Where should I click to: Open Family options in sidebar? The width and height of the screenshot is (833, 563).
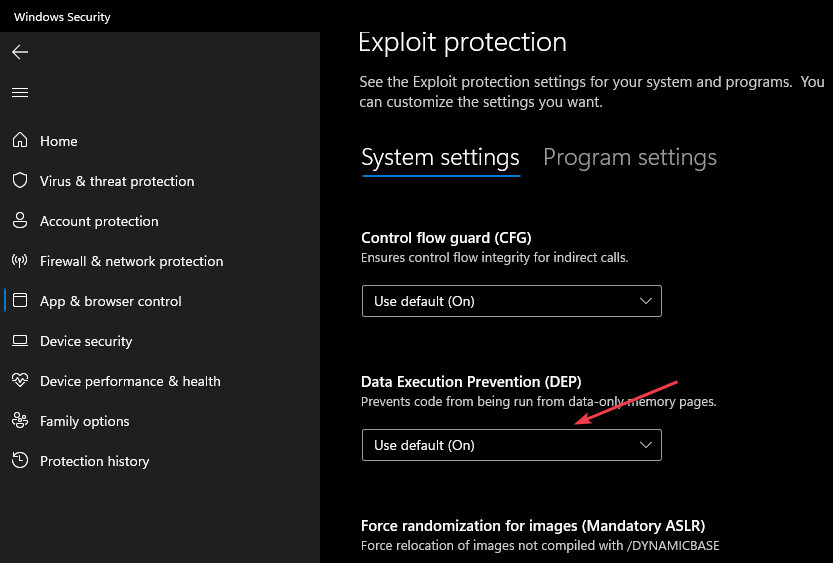pyautogui.click(x=84, y=421)
